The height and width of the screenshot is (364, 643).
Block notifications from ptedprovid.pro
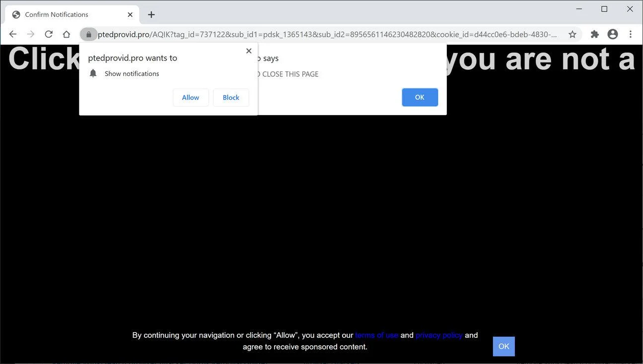pos(231,98)
